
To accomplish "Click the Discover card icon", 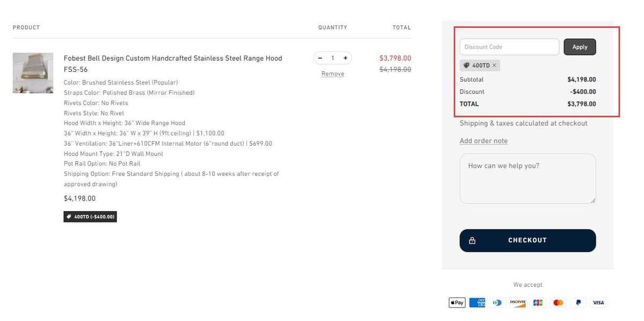I will (x=518, y=303).
